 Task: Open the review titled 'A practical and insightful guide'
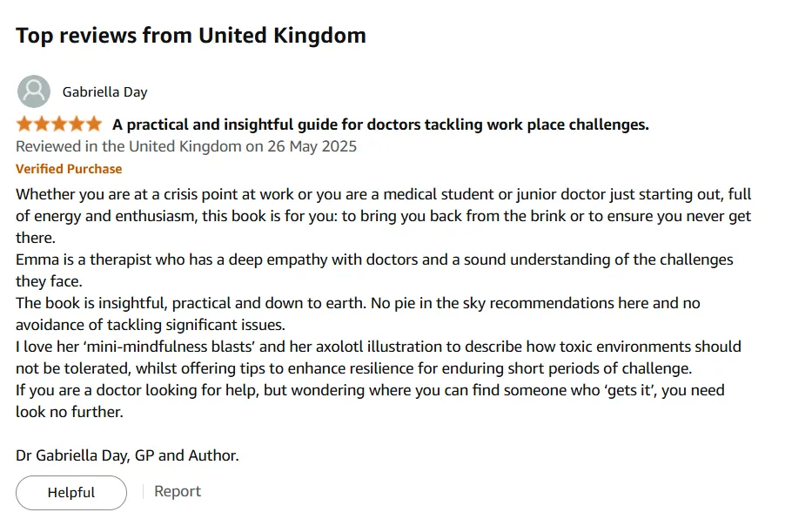[x=380, y=125]
